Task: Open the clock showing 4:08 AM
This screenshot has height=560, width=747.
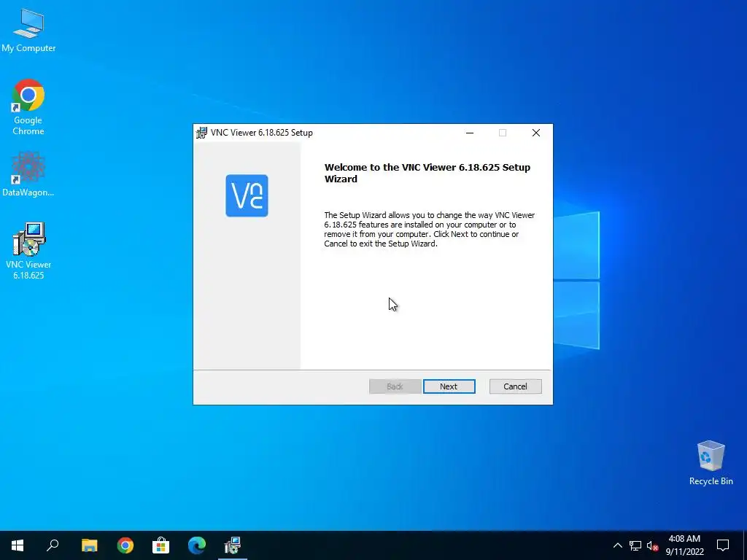Action: pyautogui.click(x=684, y=545)
